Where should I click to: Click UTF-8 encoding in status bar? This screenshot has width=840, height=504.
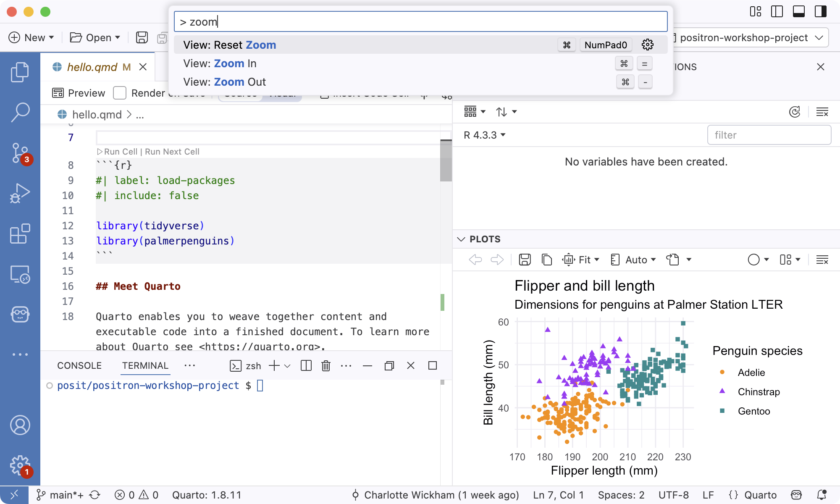[x=673, y=495]
